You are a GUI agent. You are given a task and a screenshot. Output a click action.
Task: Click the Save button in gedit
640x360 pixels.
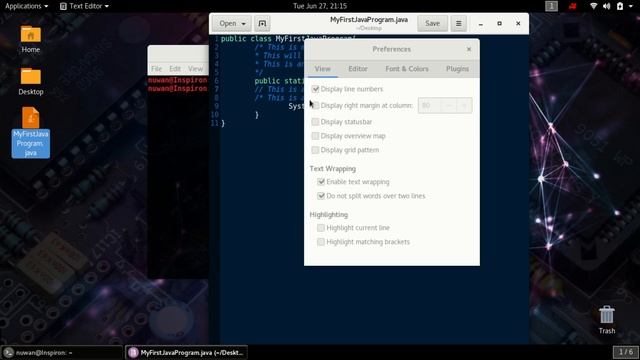pyautogui.click(x=432, y=24)
